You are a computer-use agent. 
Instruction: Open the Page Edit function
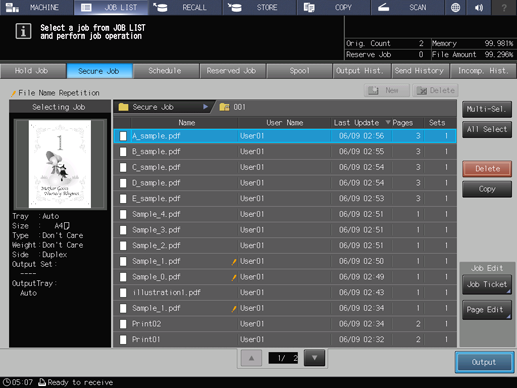coord(487,310)
